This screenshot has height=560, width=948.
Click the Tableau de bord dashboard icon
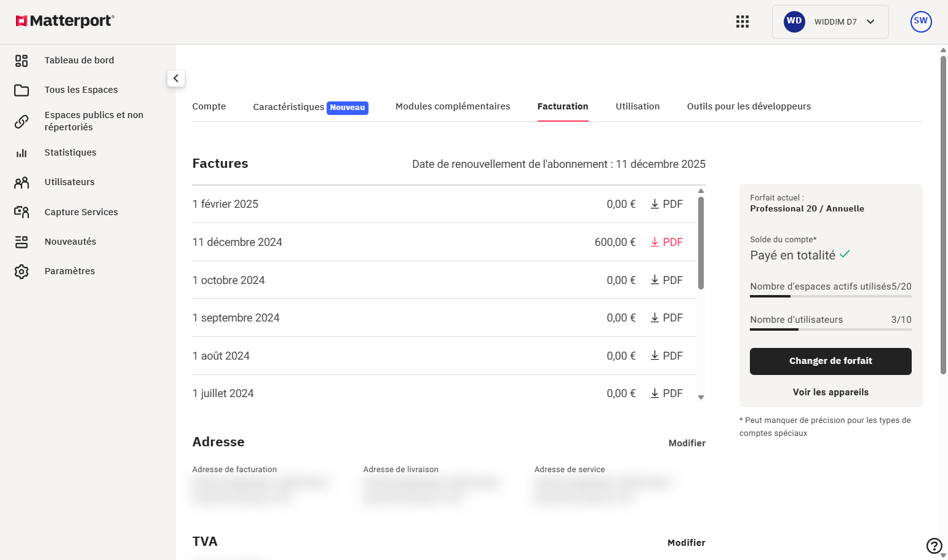point(22,60)
